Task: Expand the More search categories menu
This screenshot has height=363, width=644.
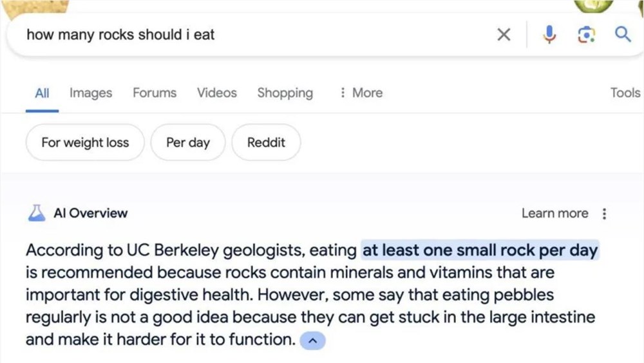Action: coord(361,93)
